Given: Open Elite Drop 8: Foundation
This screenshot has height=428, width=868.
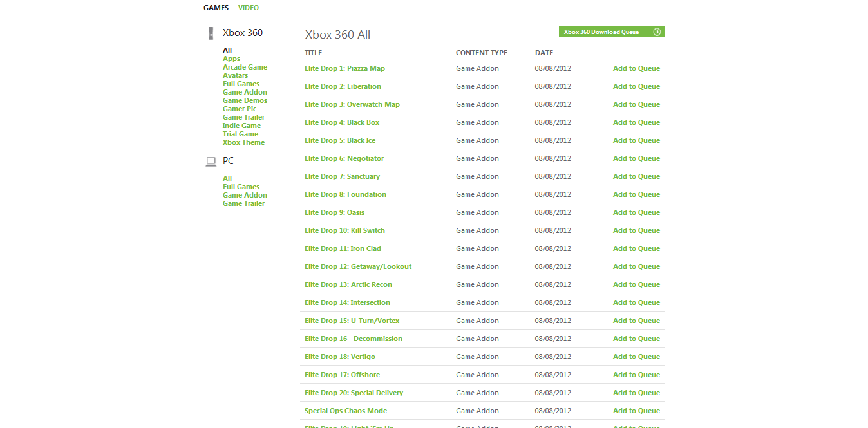Looking at the screenshot, I should pos(345,194).
